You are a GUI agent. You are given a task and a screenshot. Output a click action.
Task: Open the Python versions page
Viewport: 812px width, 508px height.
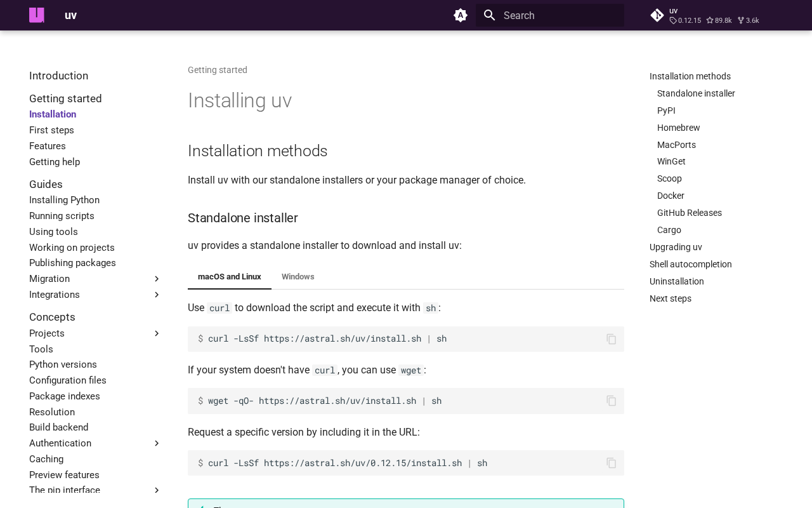63,364
